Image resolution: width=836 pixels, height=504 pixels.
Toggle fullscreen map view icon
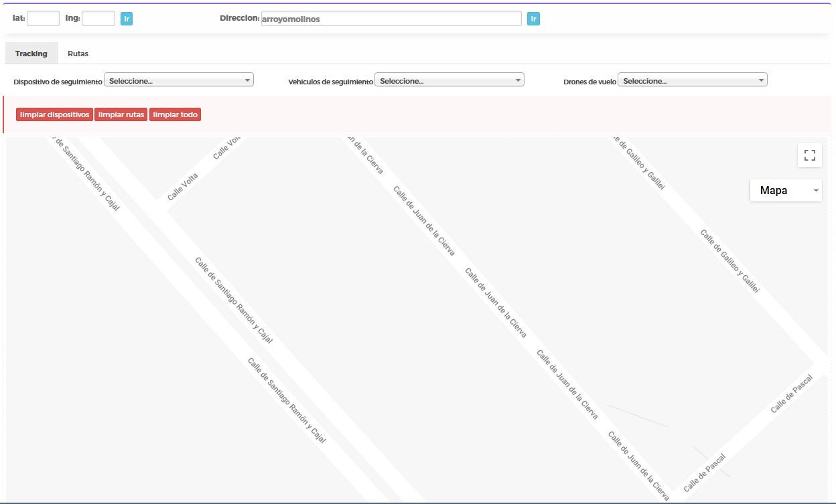(x=809, y=156)
